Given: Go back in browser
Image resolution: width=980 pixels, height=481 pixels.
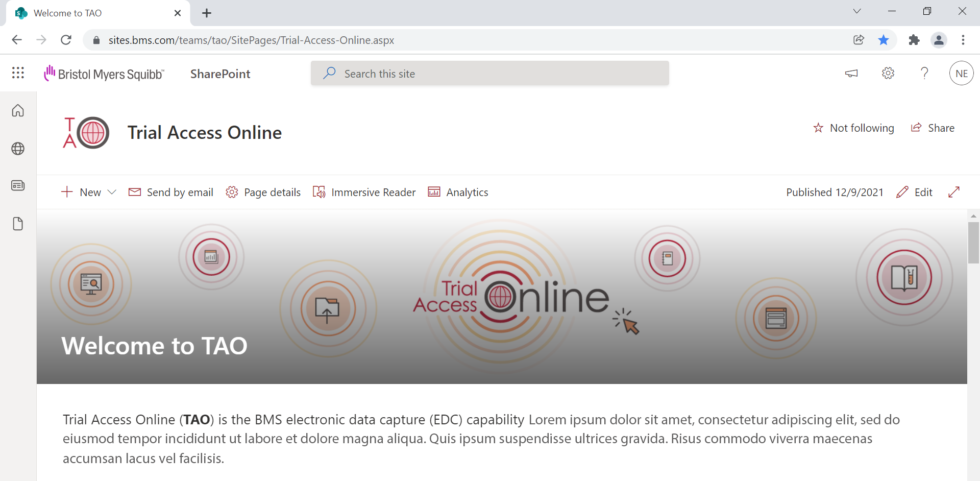Looking at the screenshot, I should point(17,40).
